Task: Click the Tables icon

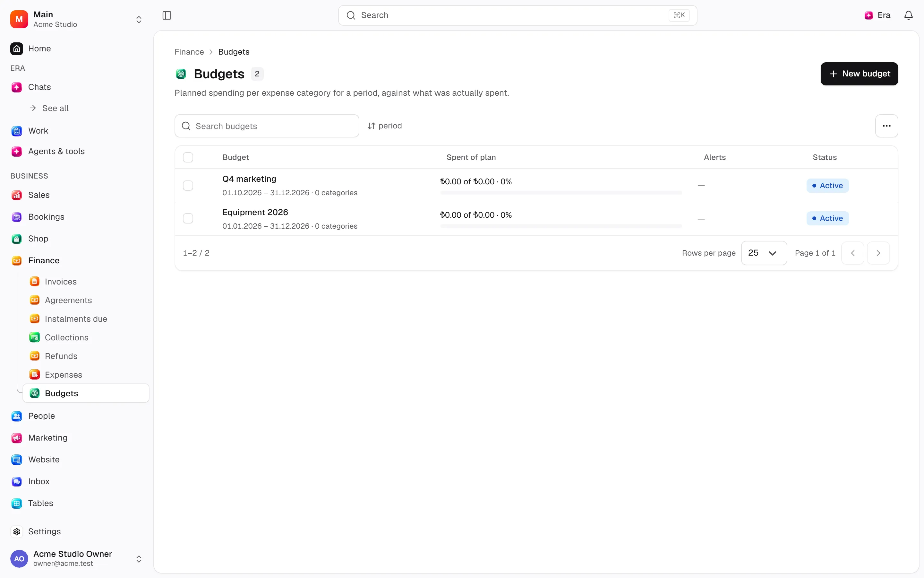Action: [x=16, y=503]
